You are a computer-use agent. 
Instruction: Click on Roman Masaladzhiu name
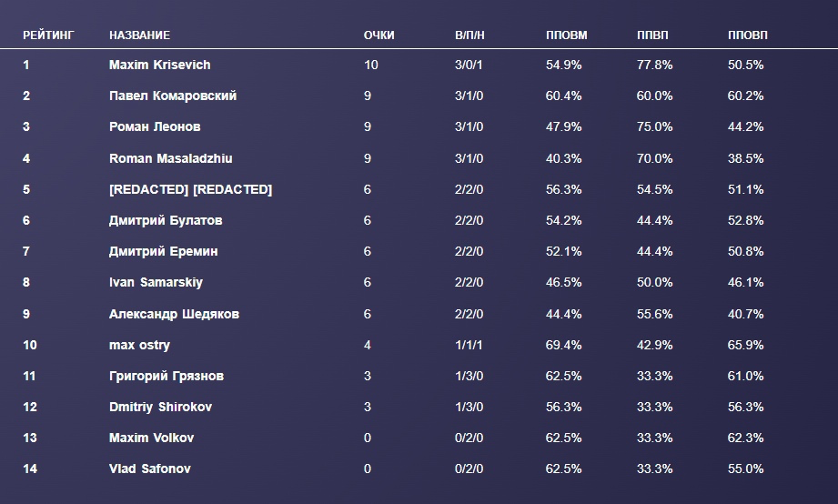coord(170,158)
